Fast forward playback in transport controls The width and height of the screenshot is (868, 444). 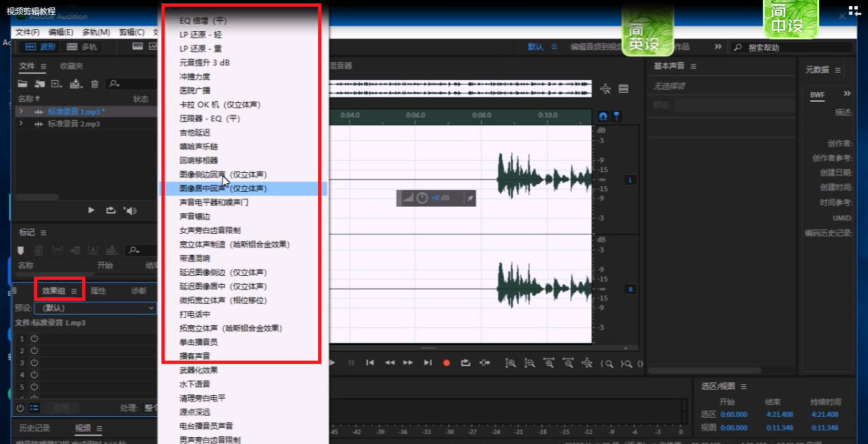(x=408, y=363)
